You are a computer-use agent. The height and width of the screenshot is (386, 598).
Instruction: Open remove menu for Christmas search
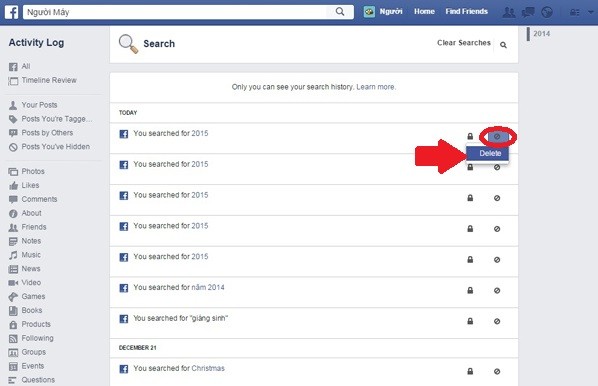point(497,371)
